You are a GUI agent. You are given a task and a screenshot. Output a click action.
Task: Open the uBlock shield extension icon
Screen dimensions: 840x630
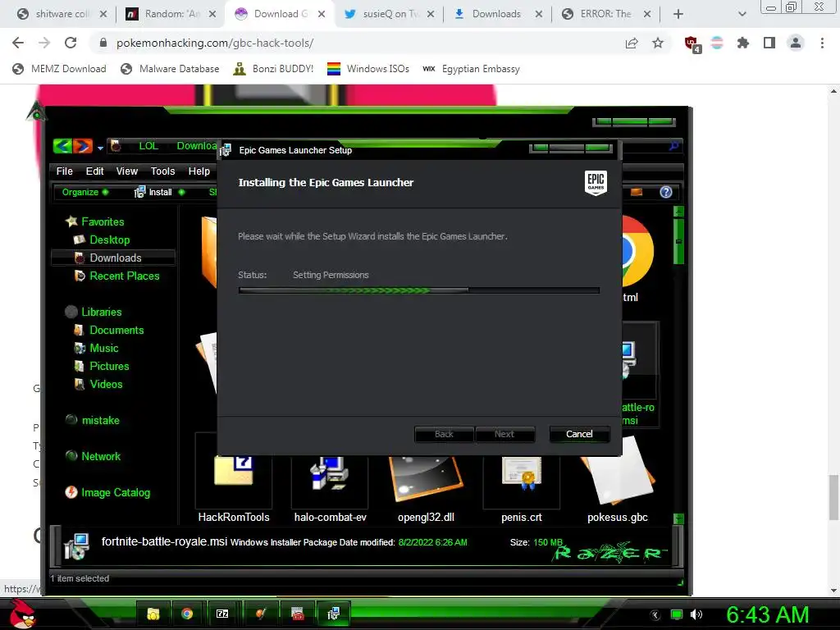pos(692,43)
